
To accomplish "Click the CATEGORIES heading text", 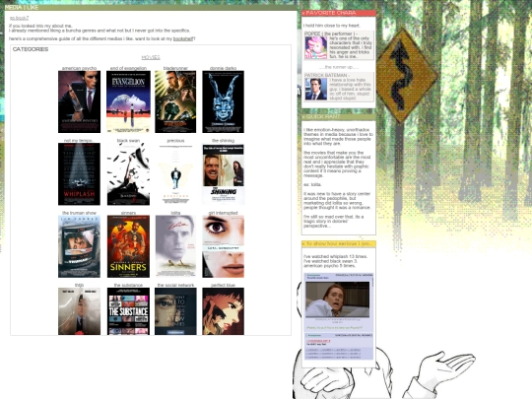I will 31,49.
